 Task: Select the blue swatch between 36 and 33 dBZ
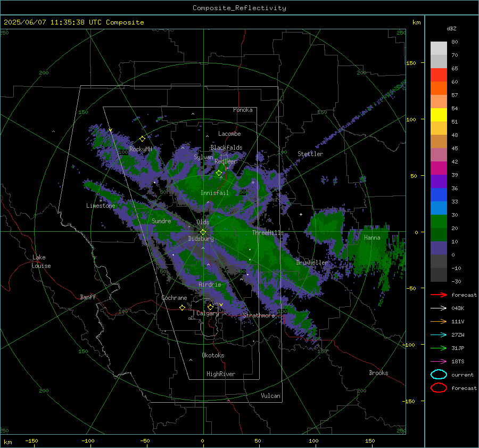[439, 195]
